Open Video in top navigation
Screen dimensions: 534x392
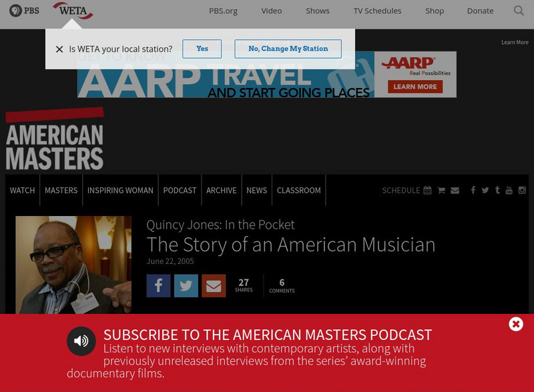tap(272, 11)
